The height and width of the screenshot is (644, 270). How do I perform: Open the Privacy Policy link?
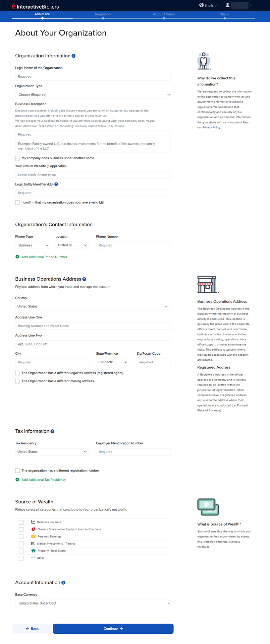[x=211, y=127]
